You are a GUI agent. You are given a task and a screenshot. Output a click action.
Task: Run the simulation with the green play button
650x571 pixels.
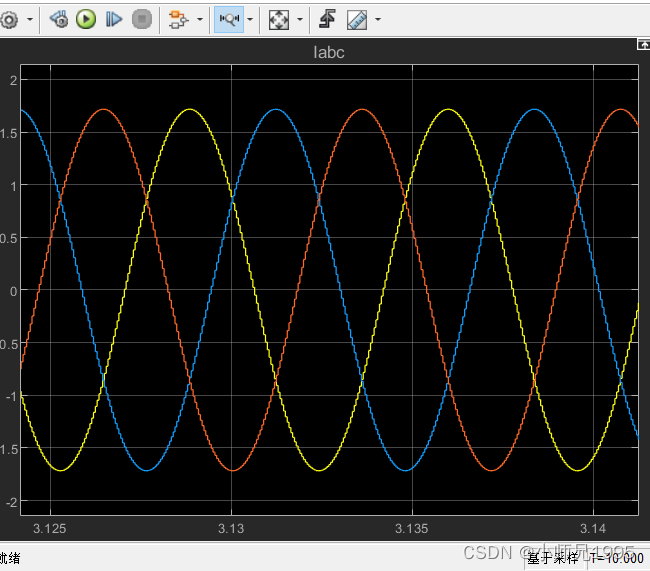[x=86, y=19]
